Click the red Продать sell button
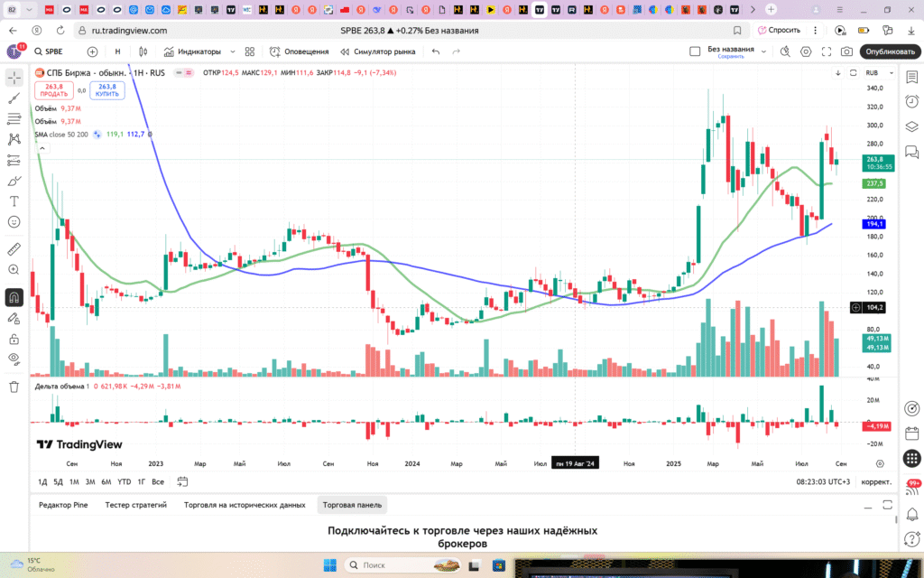 pos(53,90)
